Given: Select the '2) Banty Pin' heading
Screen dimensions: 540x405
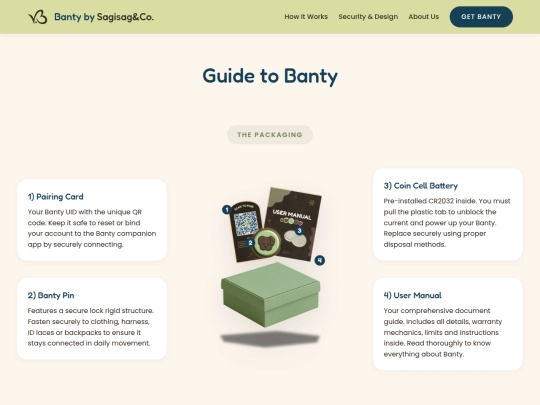Looking at the screenshot, I should (x=51, y=295).
